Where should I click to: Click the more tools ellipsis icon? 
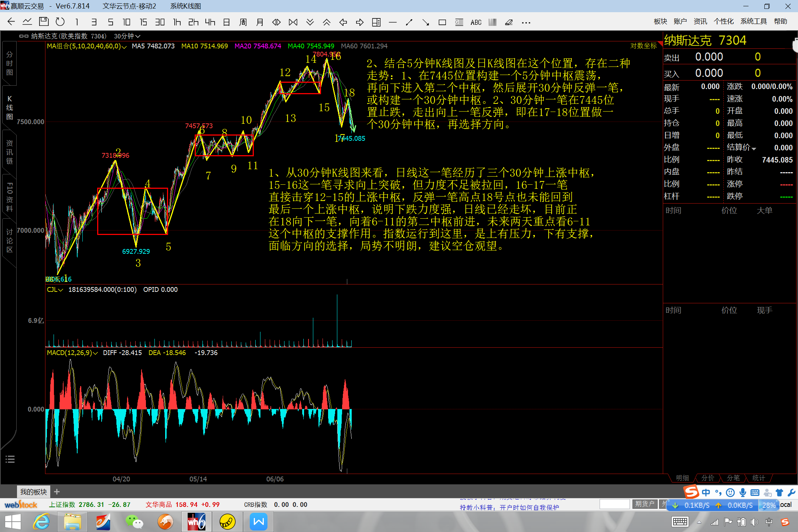click(526, 23)
